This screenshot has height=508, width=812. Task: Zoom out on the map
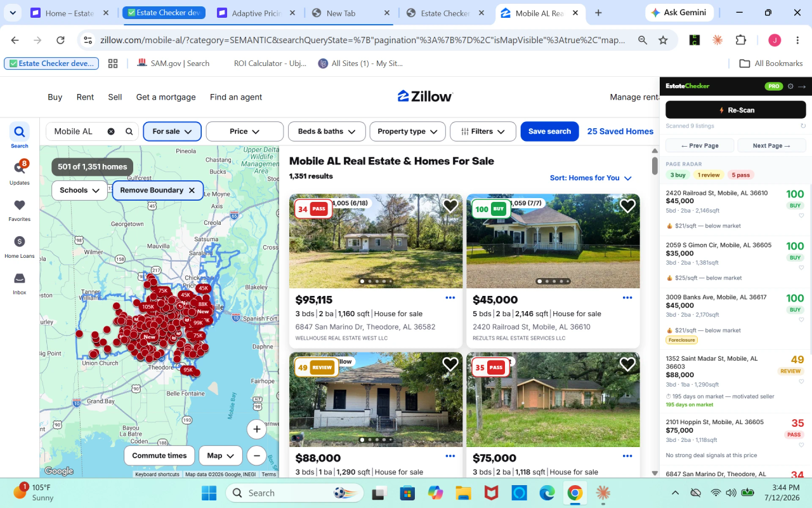pyautogui.click(x=257, y=455)
